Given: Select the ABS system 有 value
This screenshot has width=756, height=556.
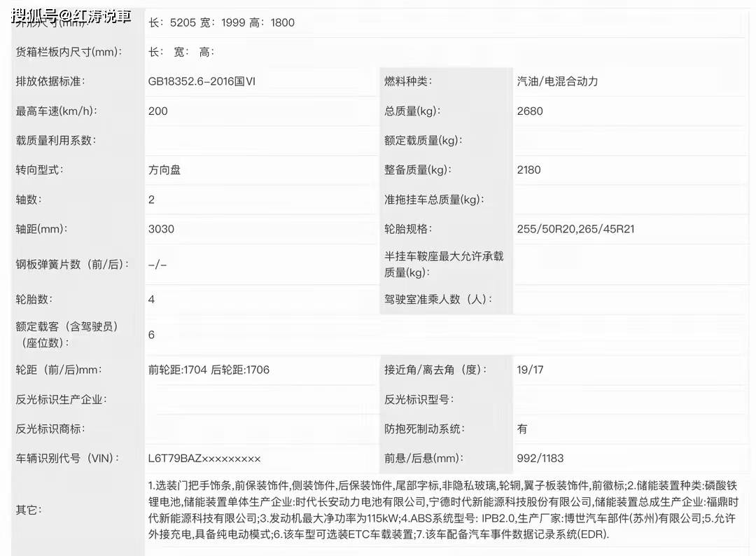Looking at the screenshot, I should (521, 429).
